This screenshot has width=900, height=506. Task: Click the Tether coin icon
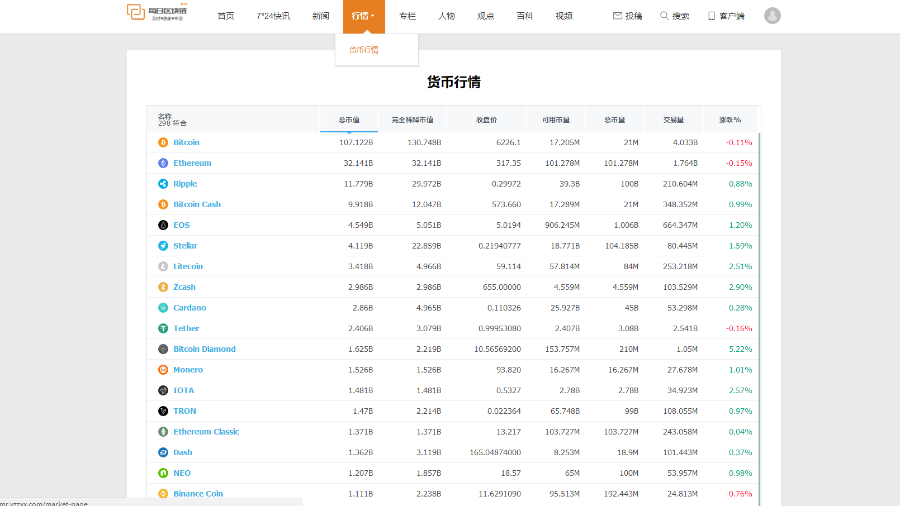click(x=163, y=328)
